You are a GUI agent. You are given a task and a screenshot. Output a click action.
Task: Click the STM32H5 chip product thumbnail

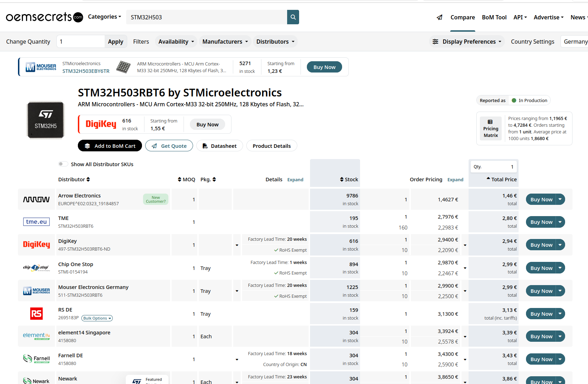[46, 120]
